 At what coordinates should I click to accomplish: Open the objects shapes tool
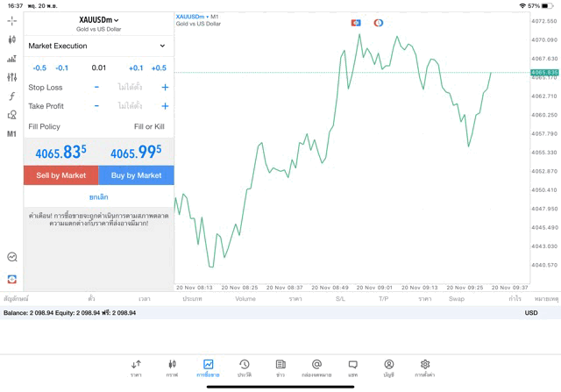tap(11, 115)
